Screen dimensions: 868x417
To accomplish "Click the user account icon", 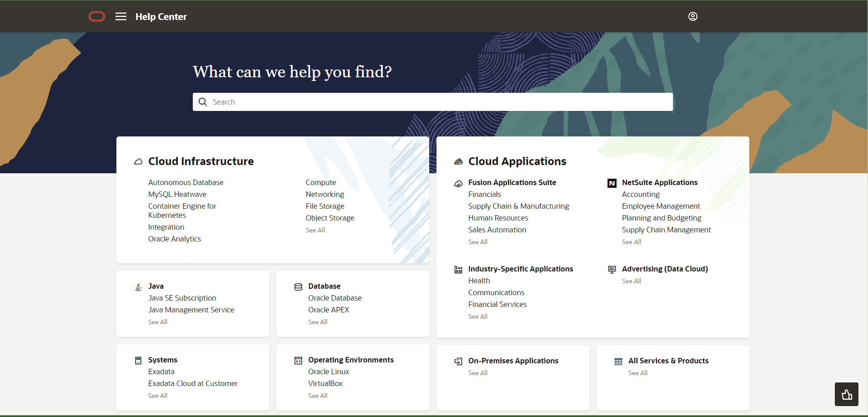I will pyautogui.click(x=692, y=16).
